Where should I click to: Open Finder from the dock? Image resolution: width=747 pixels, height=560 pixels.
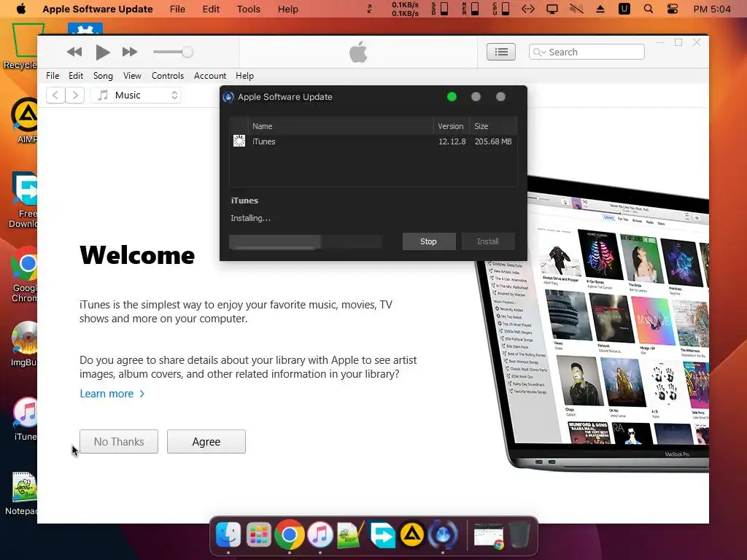(228, 534)
